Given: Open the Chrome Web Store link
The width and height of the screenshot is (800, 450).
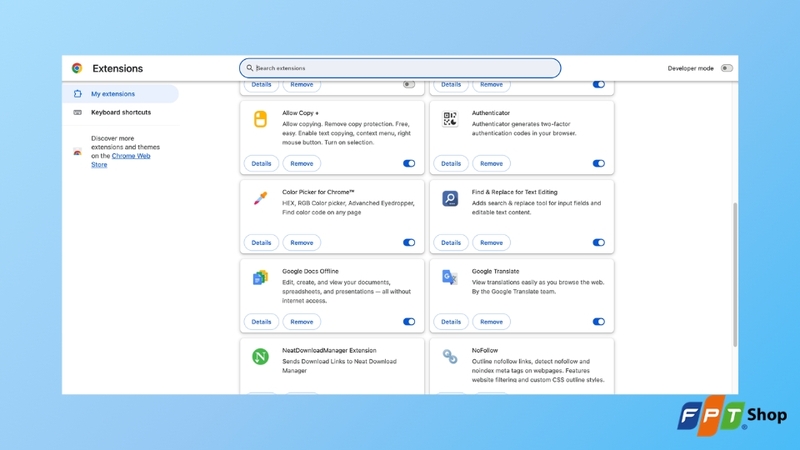Looking at the screenshot, I should (121, 160).
